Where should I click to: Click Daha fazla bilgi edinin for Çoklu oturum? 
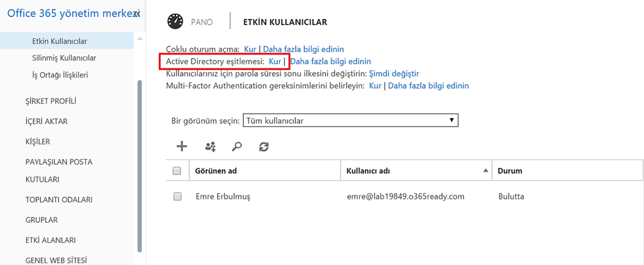coord(303,50)
